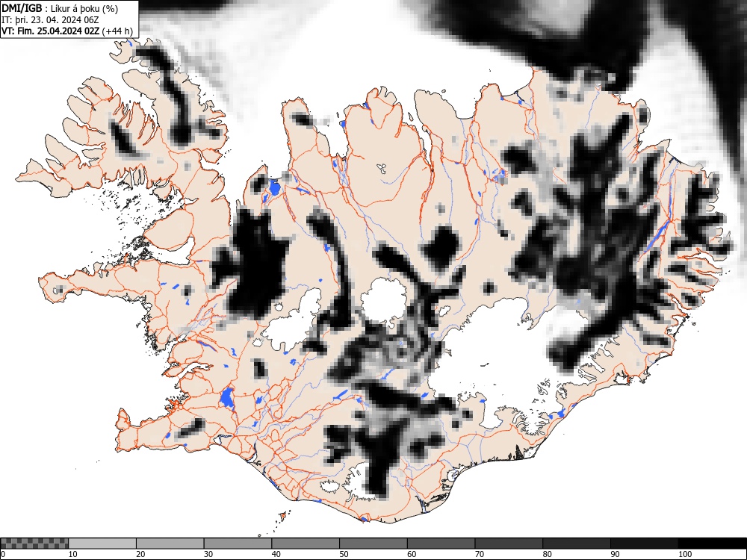Pick the black legend swatch above label 100
The height and width of the screenshot is (560, 747).
pyautogui.click(x=712, y=544)
